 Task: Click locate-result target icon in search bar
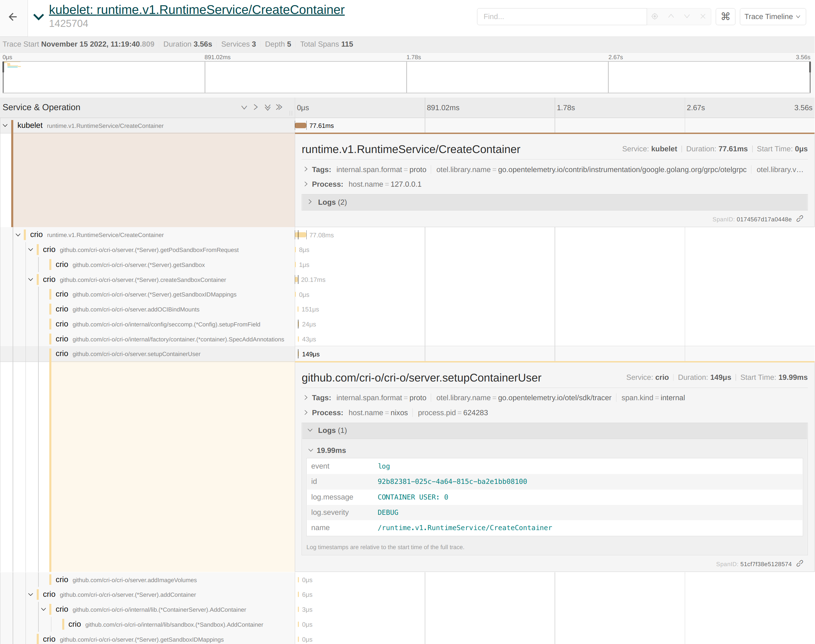tap(655, 17)
